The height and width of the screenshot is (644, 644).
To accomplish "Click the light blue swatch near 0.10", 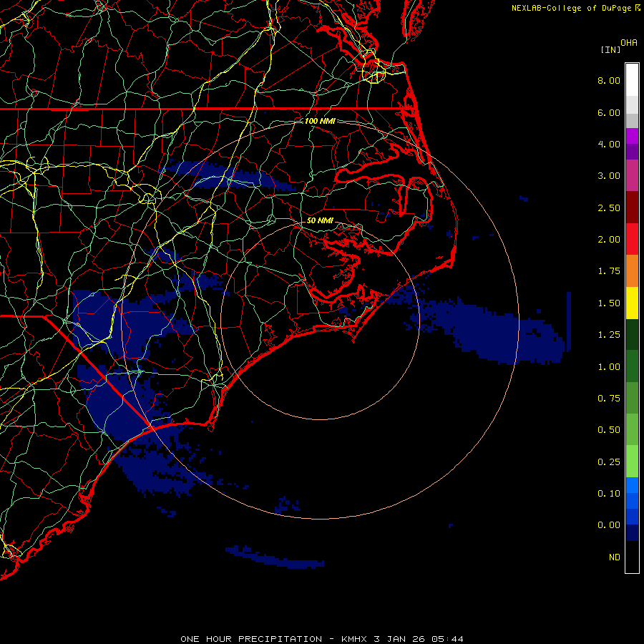I will (x=632, y=485).
